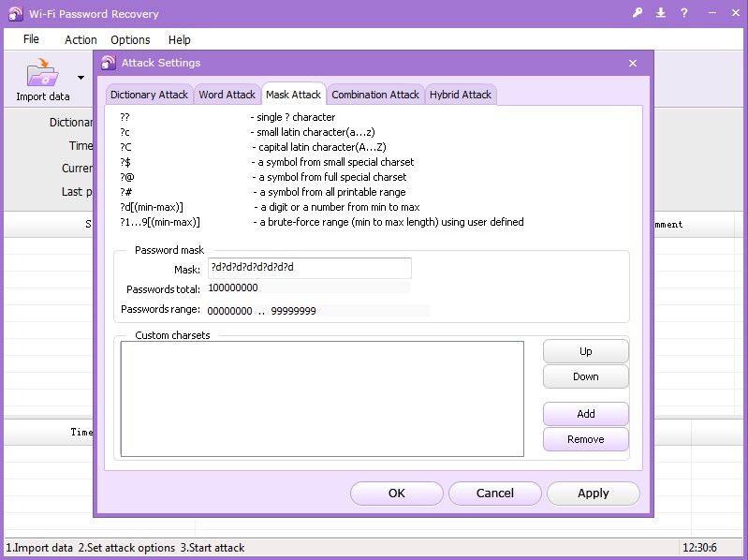Click the Wi-Fi Password Recovery app logo
The width and height of the screenshot is (748, 560).
click(15, 13)
